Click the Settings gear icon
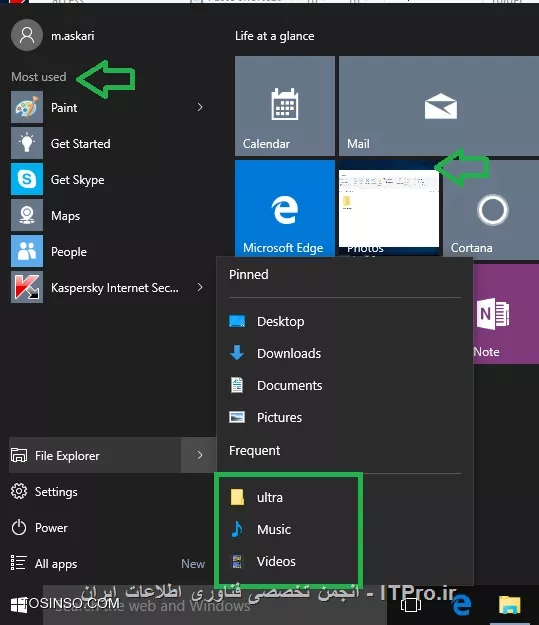 (19, 491)
